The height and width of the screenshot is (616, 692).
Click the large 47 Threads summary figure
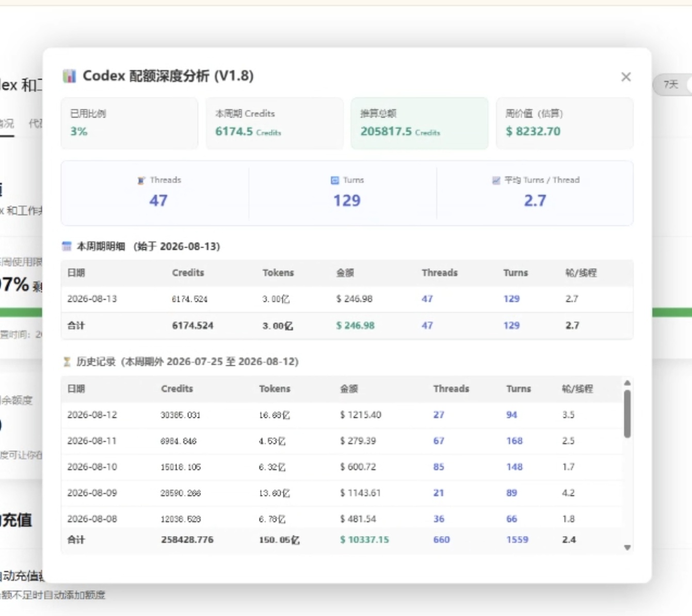coord(158,201)
